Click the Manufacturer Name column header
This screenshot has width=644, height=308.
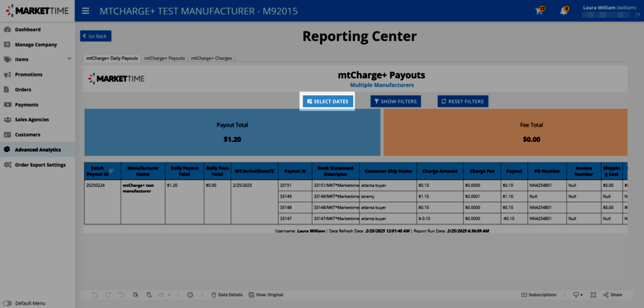coord(143,171)
